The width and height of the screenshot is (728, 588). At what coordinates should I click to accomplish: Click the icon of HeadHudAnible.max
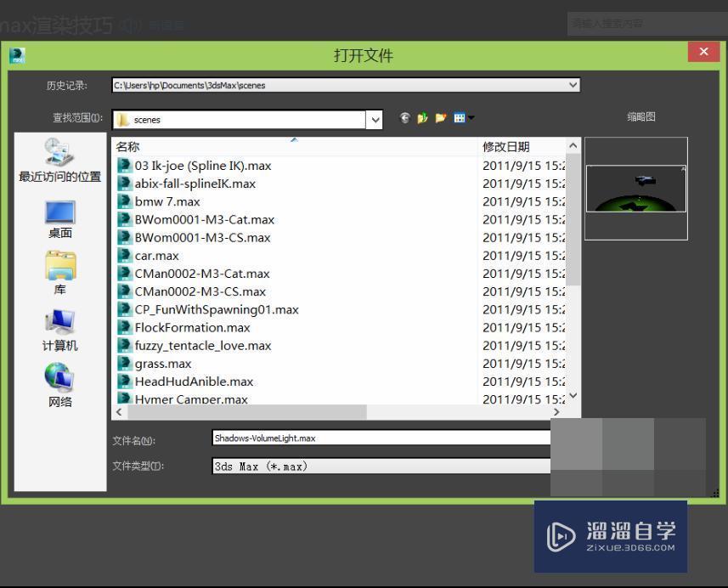(124, 382)
